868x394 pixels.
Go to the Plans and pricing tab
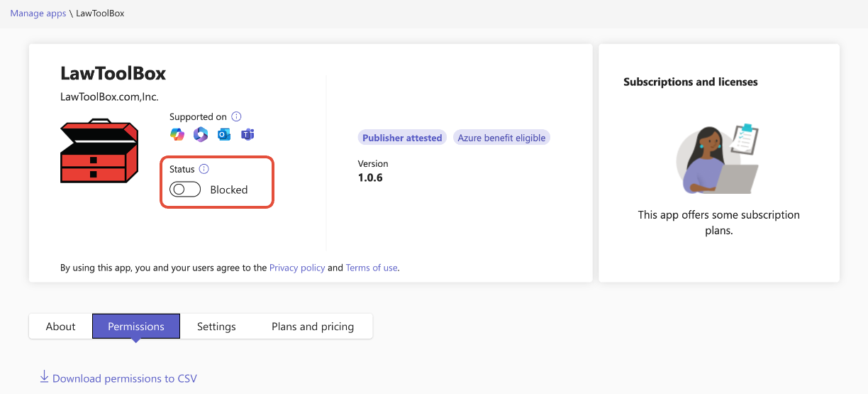tap(313, 327)
